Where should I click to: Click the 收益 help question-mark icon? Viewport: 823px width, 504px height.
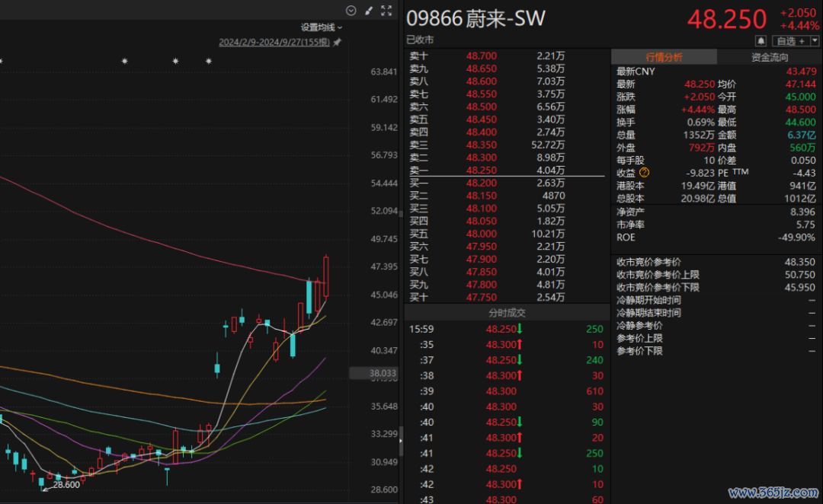(x=644, y=173)
